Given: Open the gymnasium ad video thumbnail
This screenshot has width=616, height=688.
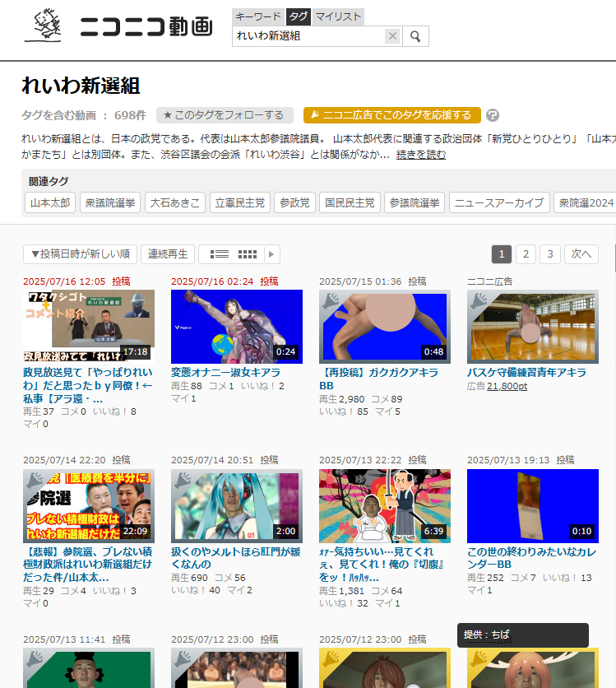Looking at the screenshot, I should (533, 327).
